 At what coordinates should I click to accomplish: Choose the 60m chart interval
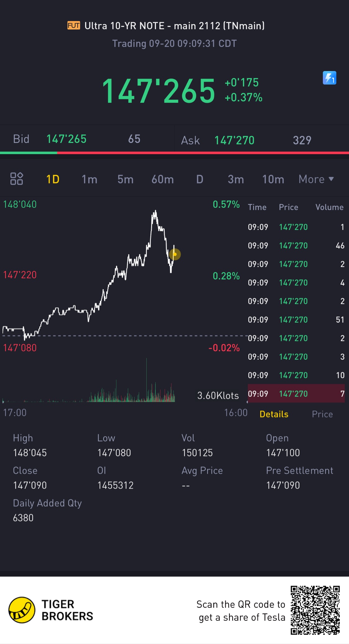point(163,179)
